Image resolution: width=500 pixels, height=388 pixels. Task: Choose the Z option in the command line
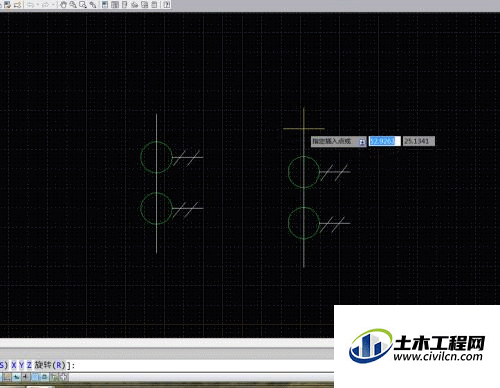tap(29, 365)
